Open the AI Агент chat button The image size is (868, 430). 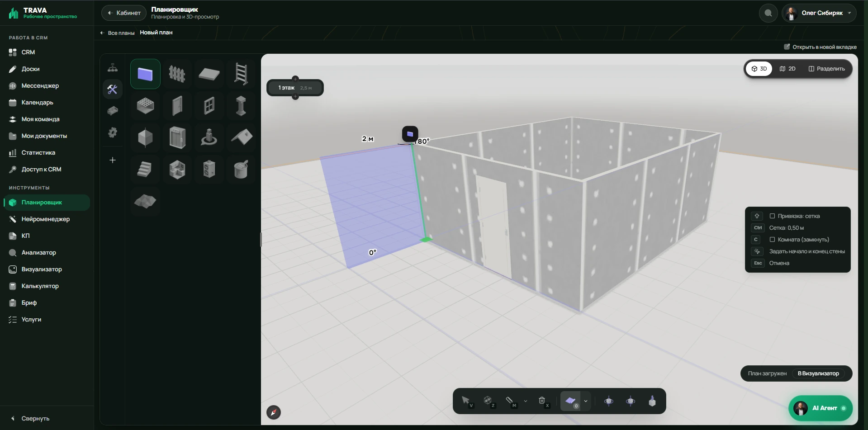click(821, 408)
